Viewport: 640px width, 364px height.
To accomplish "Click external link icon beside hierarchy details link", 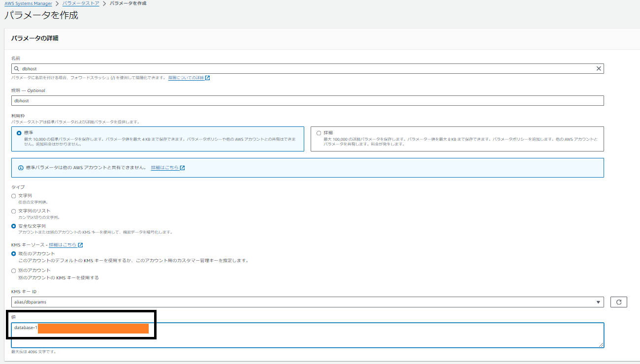I will 208,78.
